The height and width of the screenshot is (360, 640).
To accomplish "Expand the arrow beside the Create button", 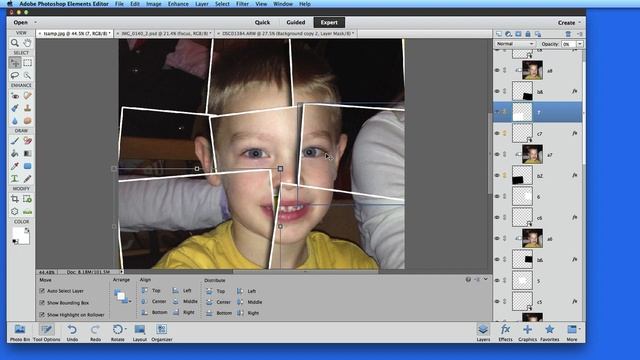I will (x=580, y=22).
